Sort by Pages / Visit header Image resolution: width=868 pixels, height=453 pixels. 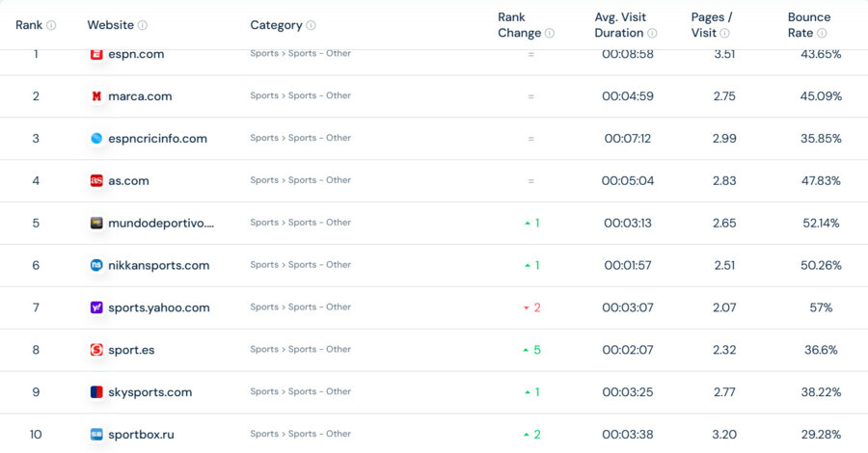pos(712,25)
